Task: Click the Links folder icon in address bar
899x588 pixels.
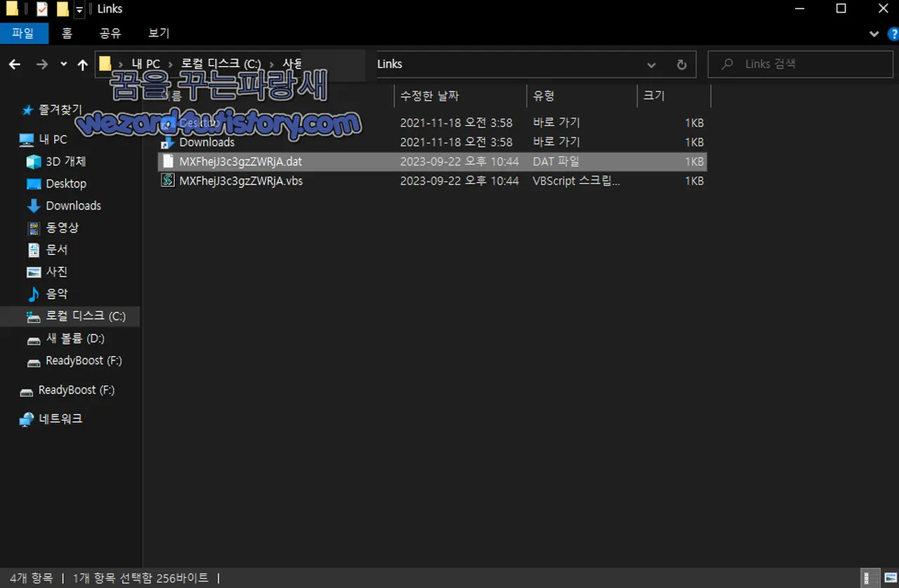Action: pos(104,63)
